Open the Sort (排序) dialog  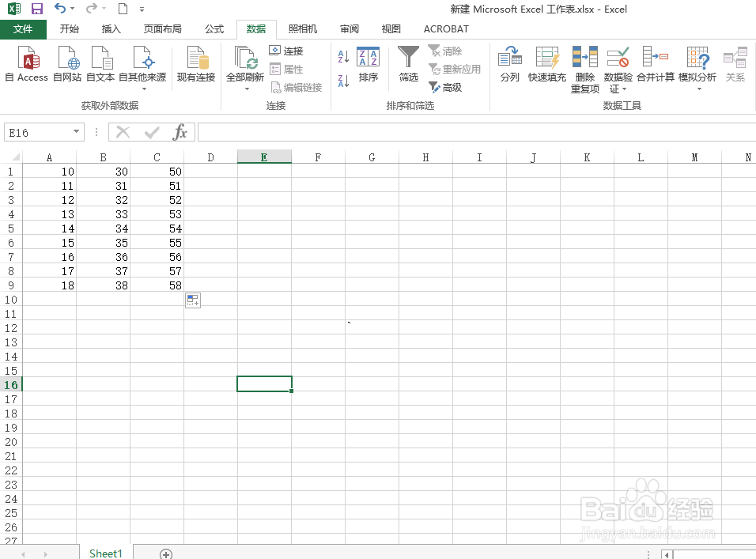pos(369,64)
